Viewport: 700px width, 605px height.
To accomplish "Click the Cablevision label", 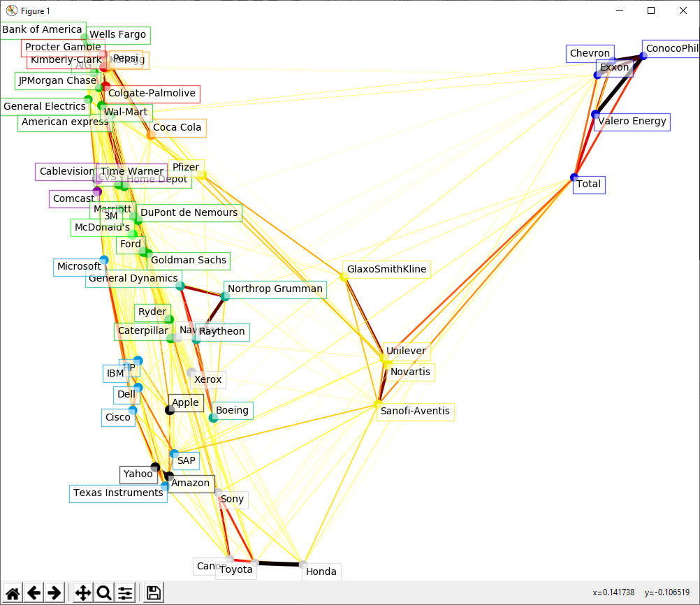I will 67,171.
